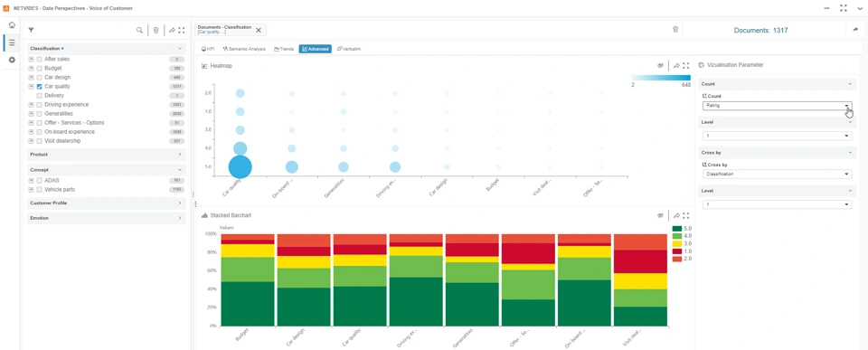Click the search magnifier in filter panel
Image resolution: width=868 pixels, height=350 pixels.
coord(139,31)
